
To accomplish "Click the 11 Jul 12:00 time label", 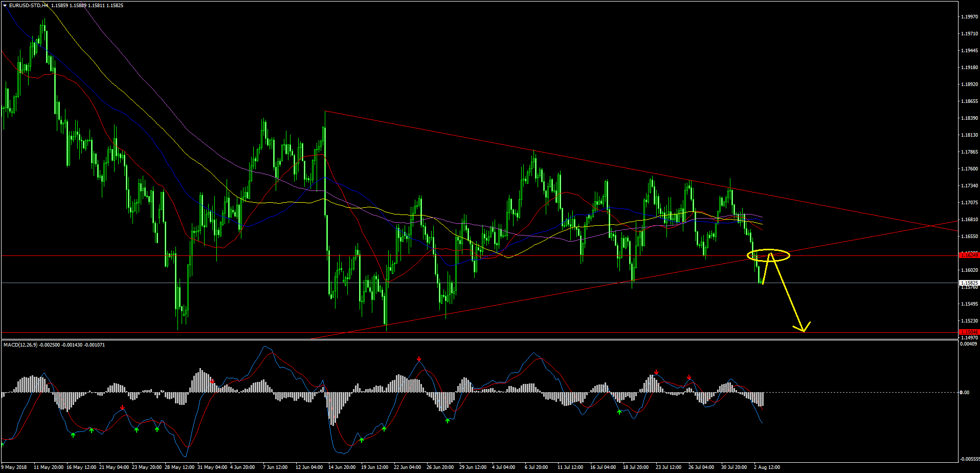I will coord(570,467).
